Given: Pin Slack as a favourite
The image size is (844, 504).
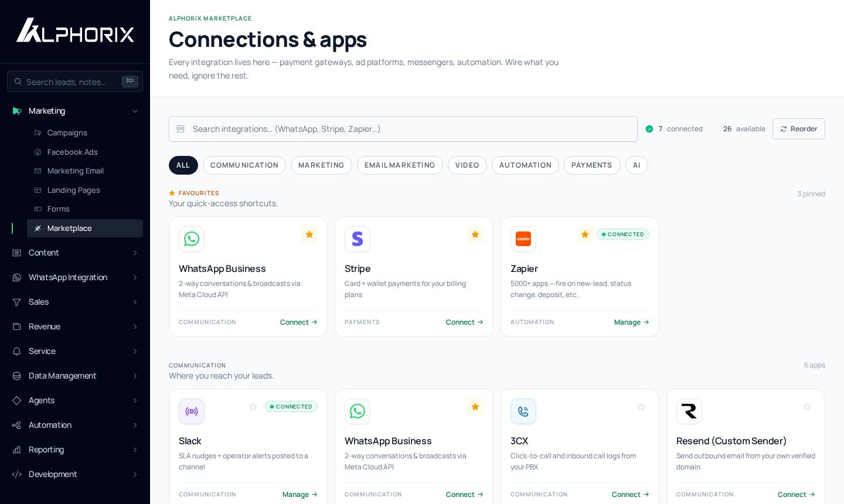Looking at the screenshot, I should (253, 407).
